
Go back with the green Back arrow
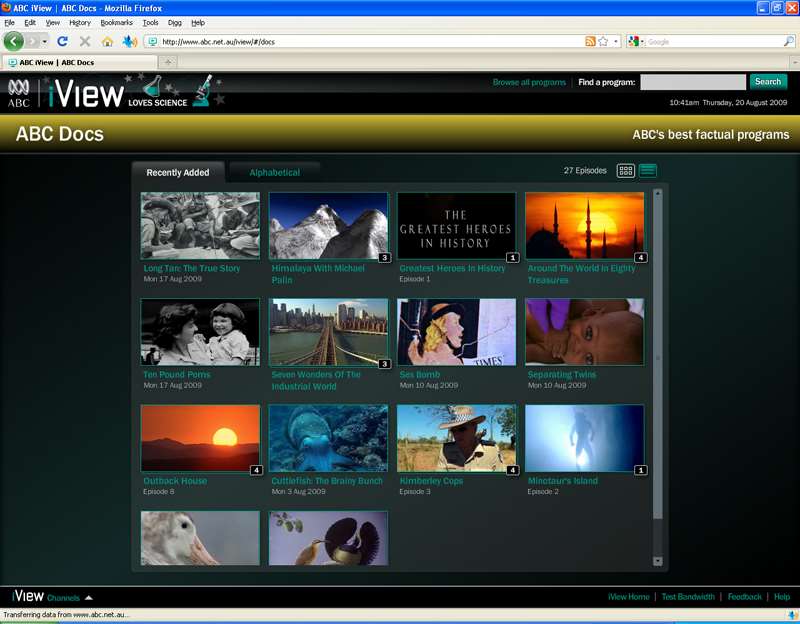pyautogui.click(x=14, y=41)
